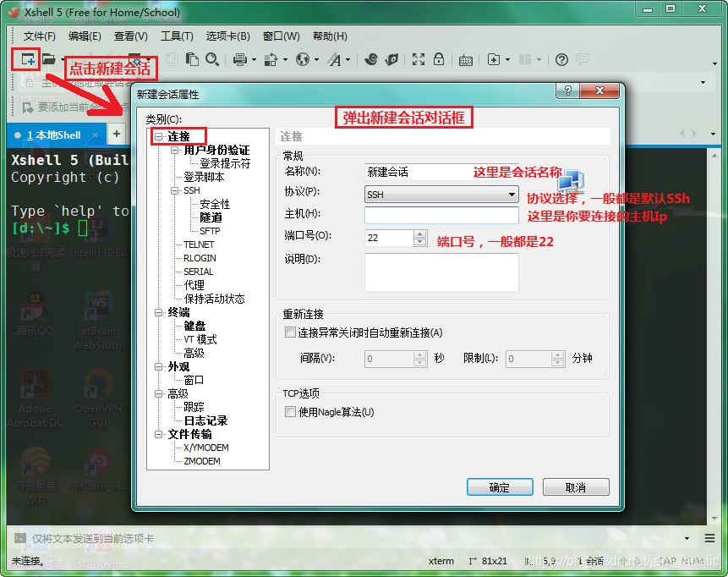Image resolution: width=728 pixels, height=577 pixels.
Task: Collapse the 外观 tree node
Action: click(x=159, y=366)
